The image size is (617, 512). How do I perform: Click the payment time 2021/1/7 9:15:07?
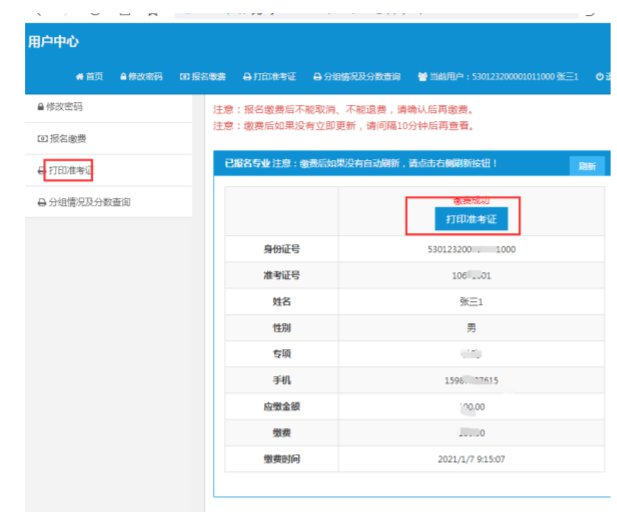(x=470, y=459)
